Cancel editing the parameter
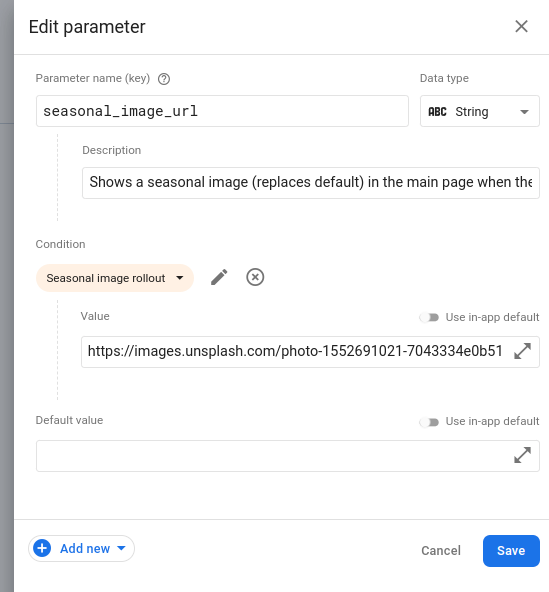The height and width of the screenshot is (592, 549). (441, 550)
